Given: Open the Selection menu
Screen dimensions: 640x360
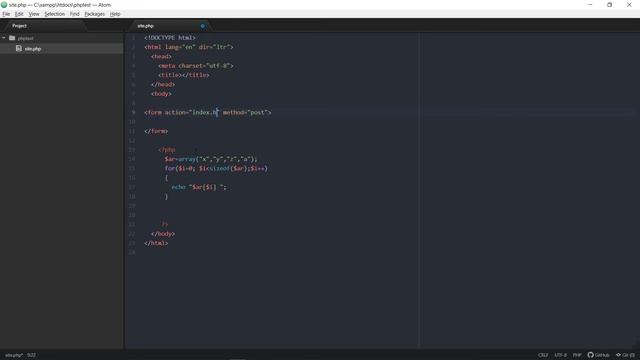Looking at the screenshot, I should [x=55, y=14].
